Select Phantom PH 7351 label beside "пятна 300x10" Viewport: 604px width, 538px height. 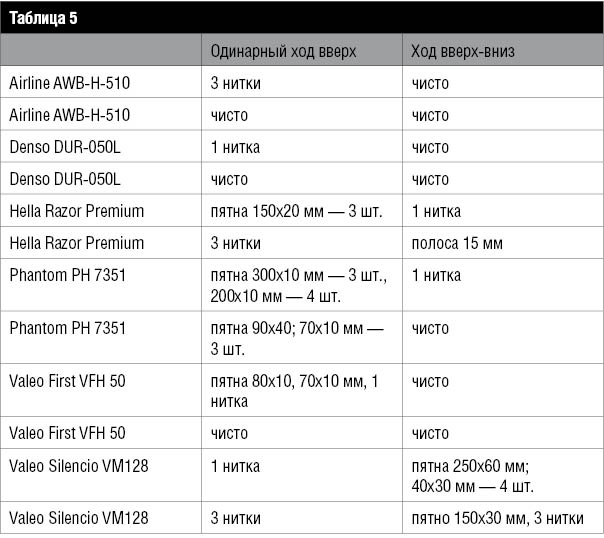click(67, 275)
